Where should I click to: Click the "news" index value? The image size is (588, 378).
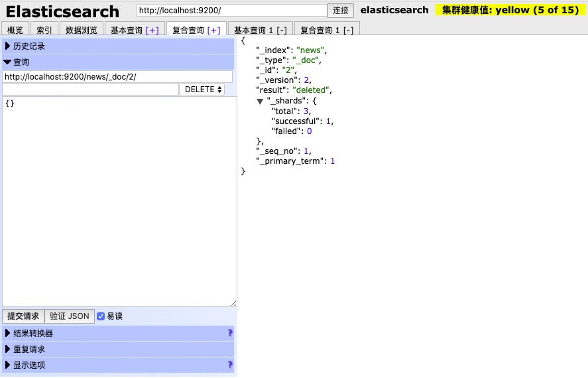tap(310, 50)
